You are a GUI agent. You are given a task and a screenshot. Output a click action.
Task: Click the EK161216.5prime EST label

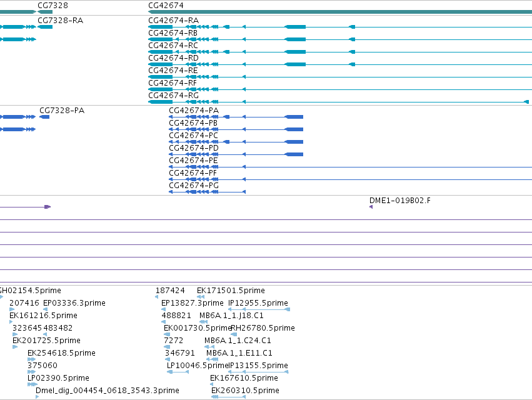coord(43,316)
